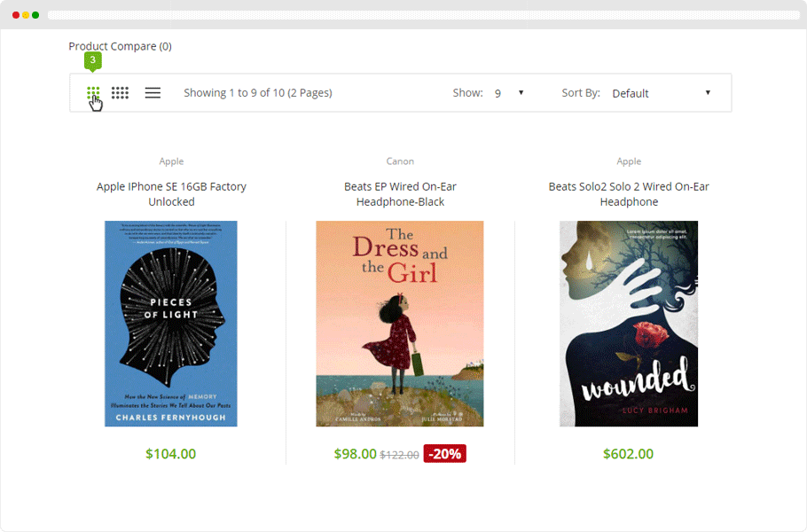Click the Apple brand above Apple iPhone SE
This screenshot has width=807, height=532.
[171, 161]
